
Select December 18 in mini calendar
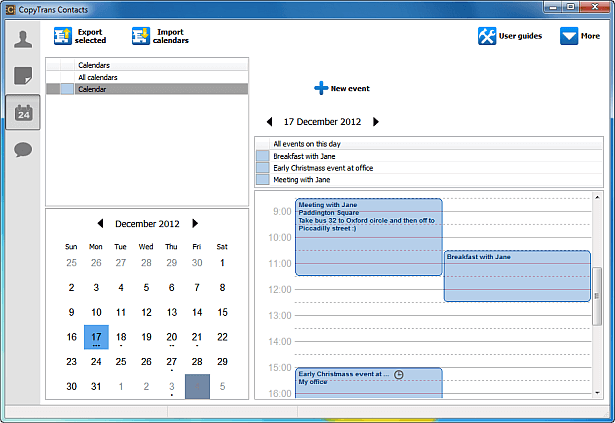121,337
